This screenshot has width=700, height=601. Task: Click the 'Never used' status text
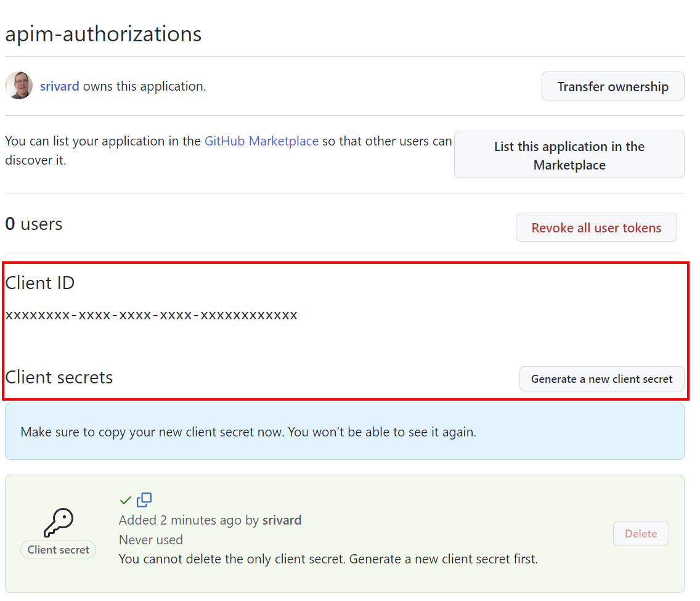click(x=150, y=540)
